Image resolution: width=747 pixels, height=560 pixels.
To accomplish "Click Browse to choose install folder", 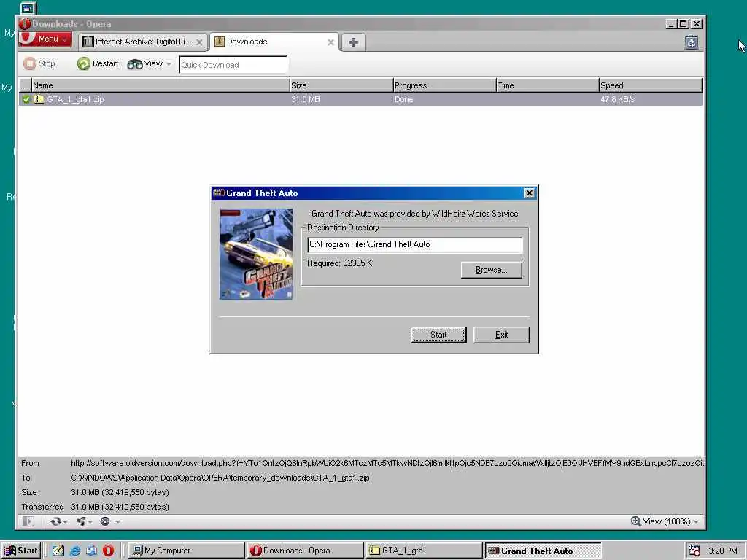I will point(491,270).
